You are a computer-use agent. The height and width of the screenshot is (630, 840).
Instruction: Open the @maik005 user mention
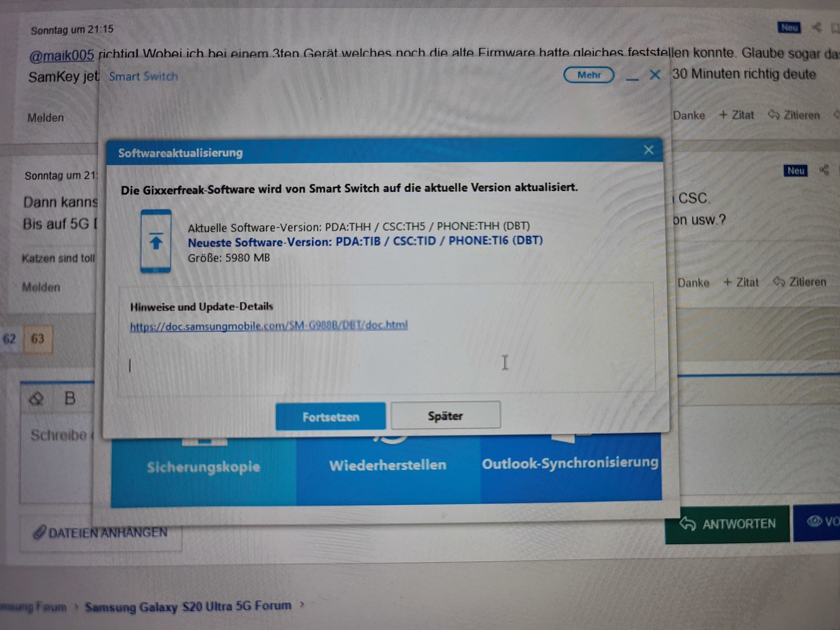(62, 56)
